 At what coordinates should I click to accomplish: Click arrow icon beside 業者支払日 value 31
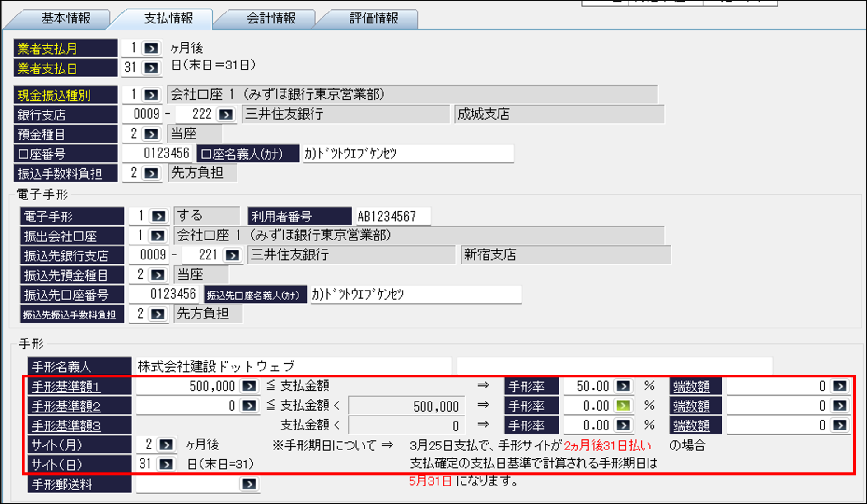click(x=151, y=68)
